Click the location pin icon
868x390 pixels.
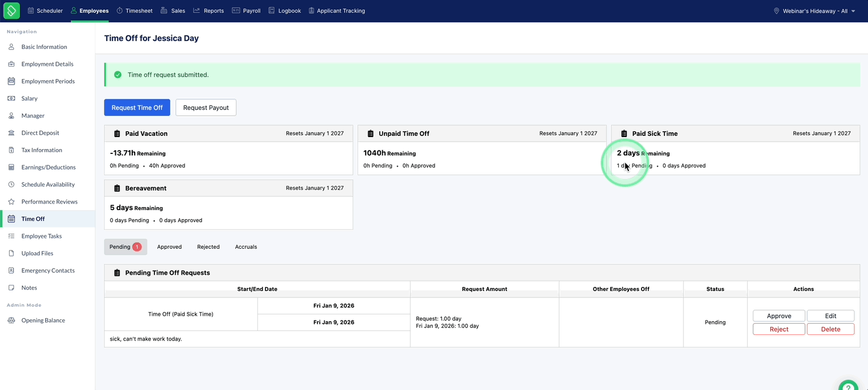pos(776,11)
